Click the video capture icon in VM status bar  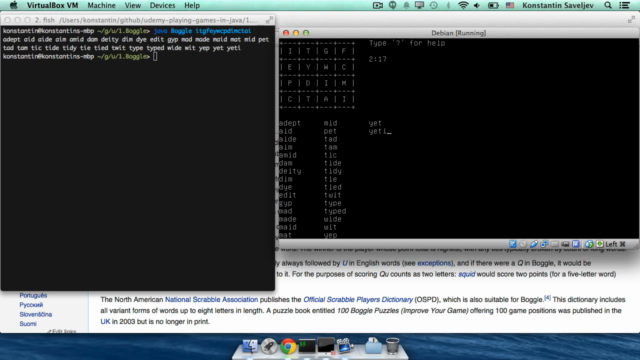point(565,244)
